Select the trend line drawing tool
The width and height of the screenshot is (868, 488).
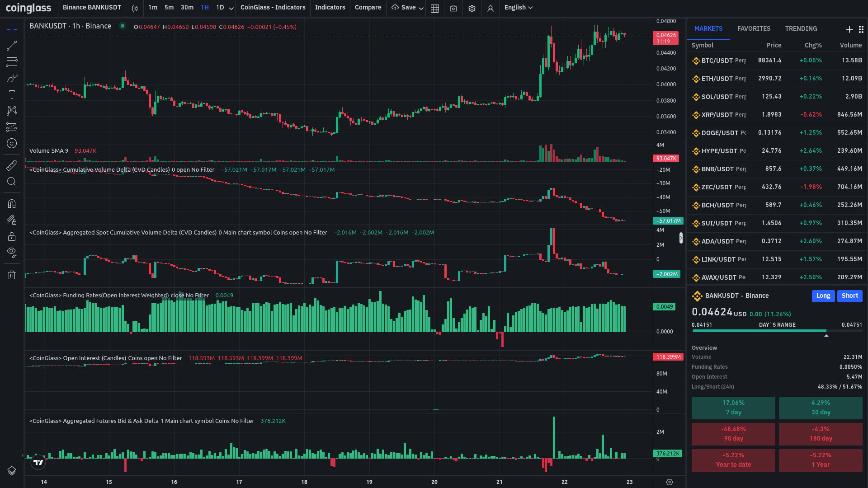[x=12, y=46]
